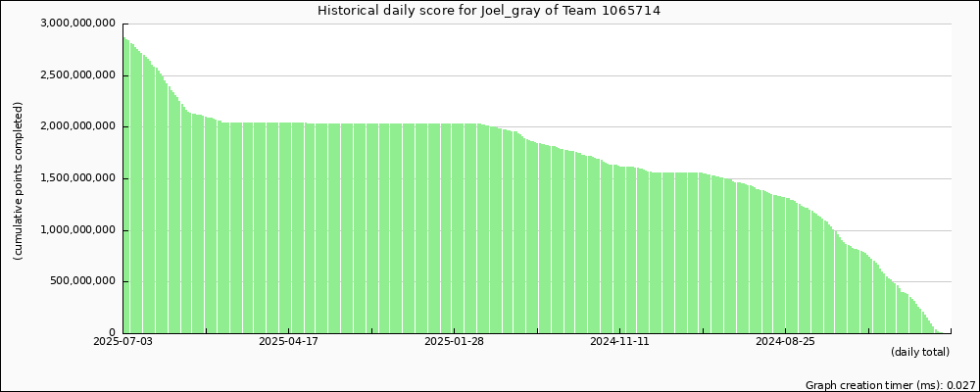
Task: Click the 2025-07-03 date label
Action: [122, 342]
